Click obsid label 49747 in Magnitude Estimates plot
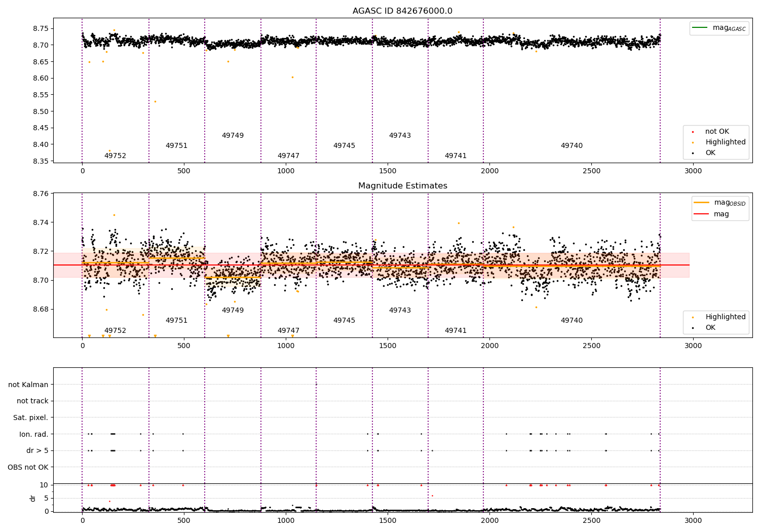This screenshot has width=760, height=532. pos(288,331)
